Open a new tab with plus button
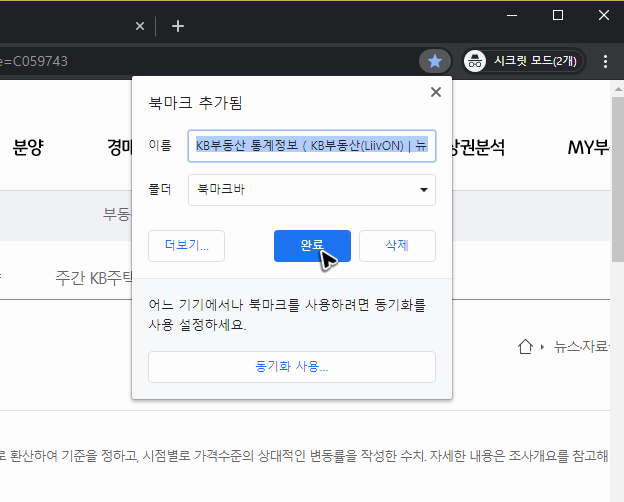624x502 pixels. coord(177,26)
